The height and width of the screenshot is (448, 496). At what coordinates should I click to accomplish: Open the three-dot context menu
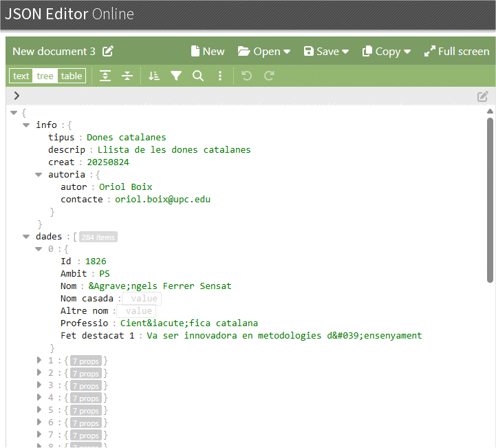click(x=220, y=76)
